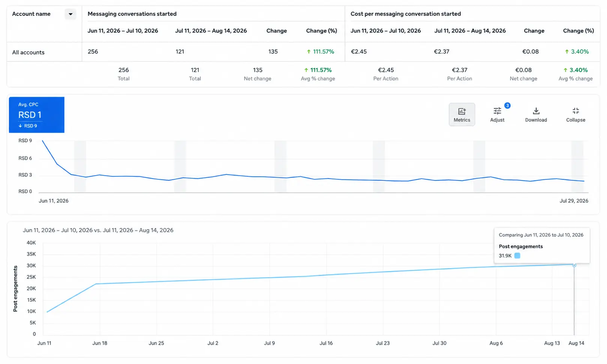Click the Post engagements axis label
This screenshot has height=364, width=607.
pos(15,289)
